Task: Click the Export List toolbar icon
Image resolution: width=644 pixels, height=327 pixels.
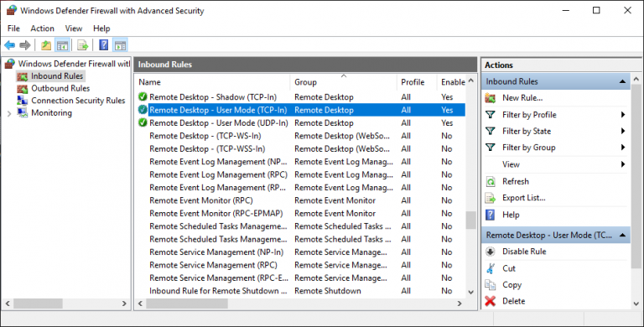Action: (x=82, y=45)
